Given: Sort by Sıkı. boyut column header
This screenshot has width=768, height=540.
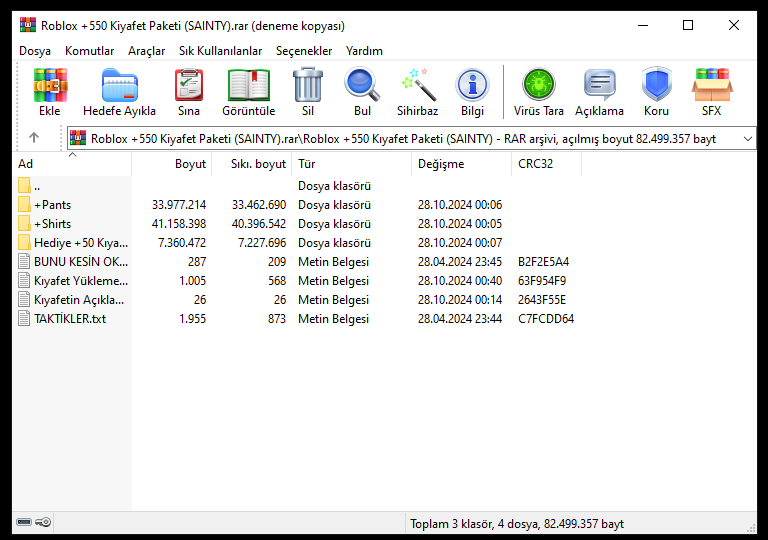Looking at the screenshot, I should (x=252, y=164).
